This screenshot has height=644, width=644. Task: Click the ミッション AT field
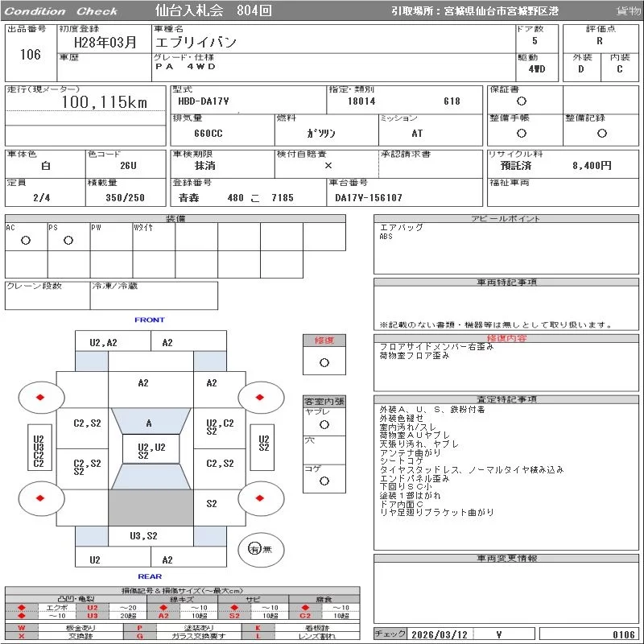pyautogui.click(x=417, y=134)
